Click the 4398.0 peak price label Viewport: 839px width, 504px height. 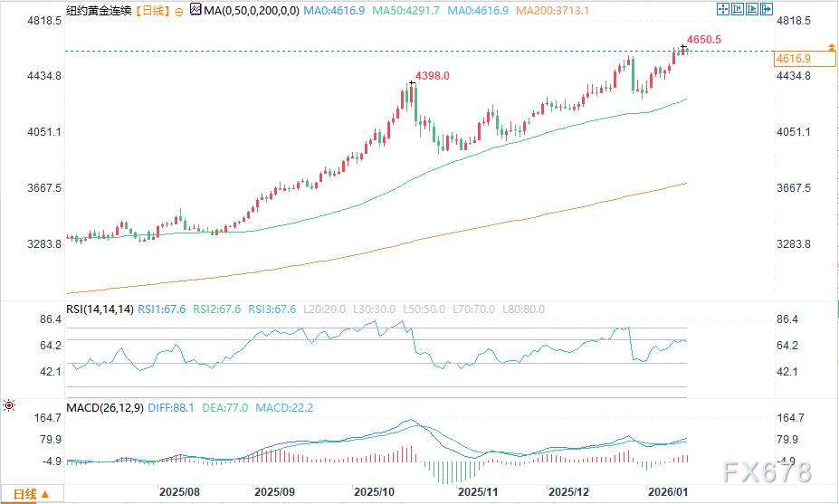click(432, 77)
